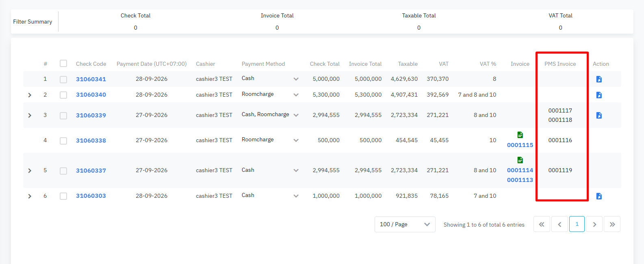644x264 pixels.
Task: Go to first page of results
Action: tap(542, 224)
